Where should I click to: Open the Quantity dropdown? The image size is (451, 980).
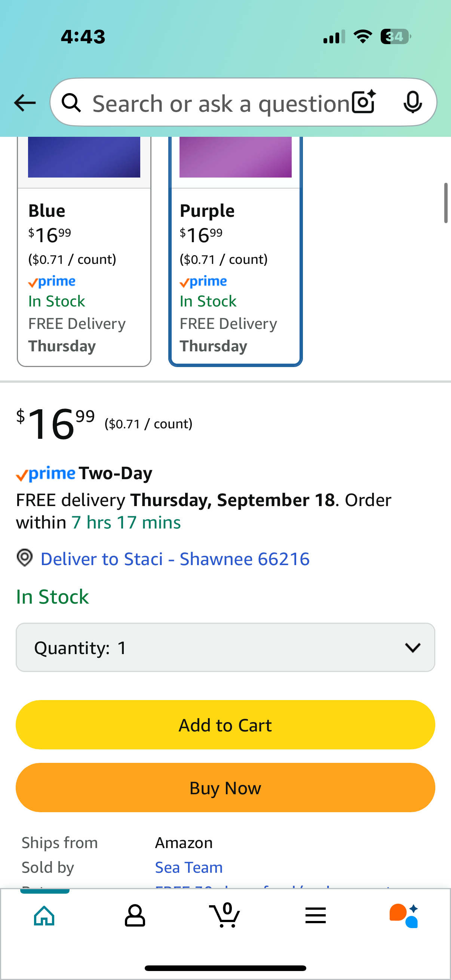coord(225,647)
